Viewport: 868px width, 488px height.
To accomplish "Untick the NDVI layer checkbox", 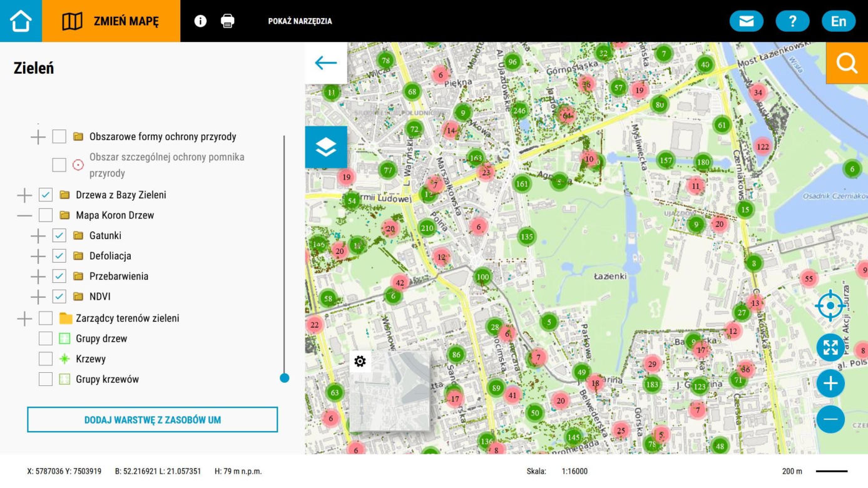I will (x=59, y=297).
